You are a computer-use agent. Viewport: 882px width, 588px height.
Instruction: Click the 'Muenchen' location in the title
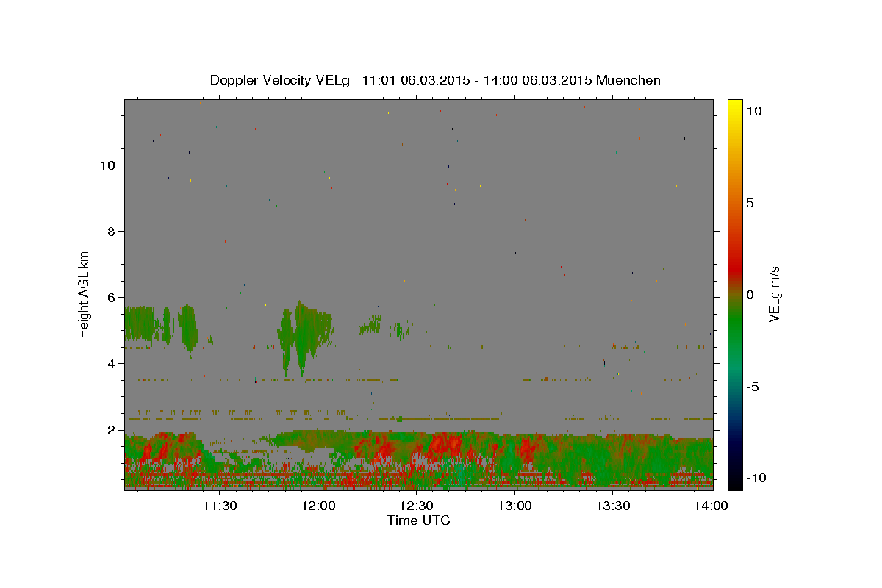(x=628, y=80)
